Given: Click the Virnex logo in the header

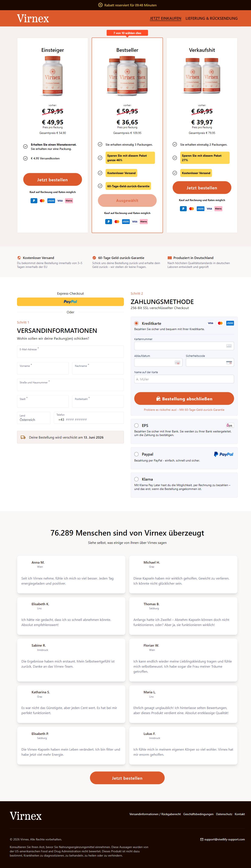Looking at the screenshot, I should [x=33, y=18].
